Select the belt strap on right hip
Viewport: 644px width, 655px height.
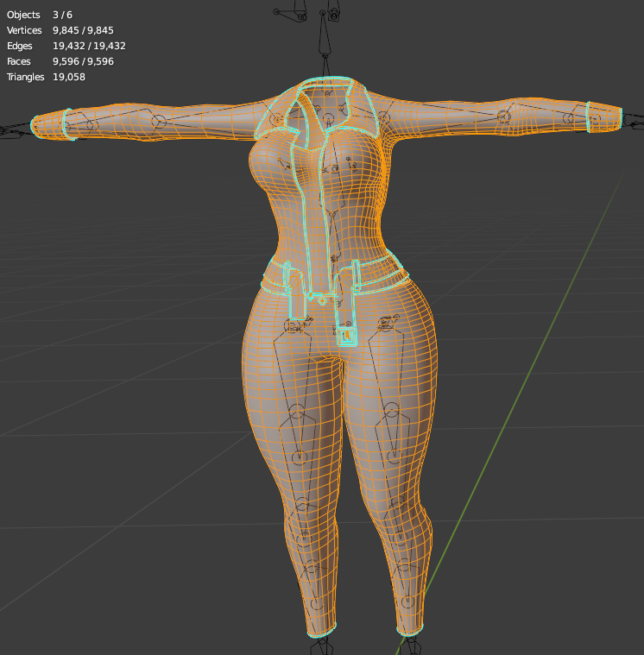pyautogui.click(x=384, y=276)
